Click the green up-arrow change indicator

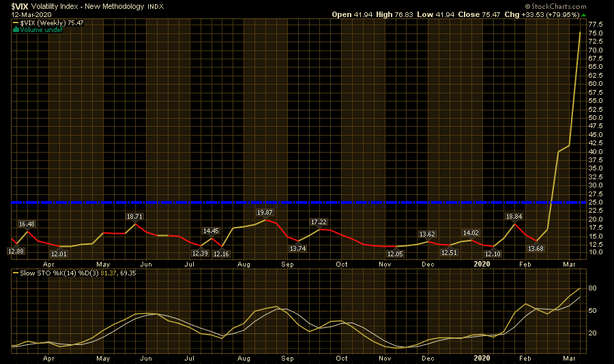pyautogui.click(x=602, y=14)
